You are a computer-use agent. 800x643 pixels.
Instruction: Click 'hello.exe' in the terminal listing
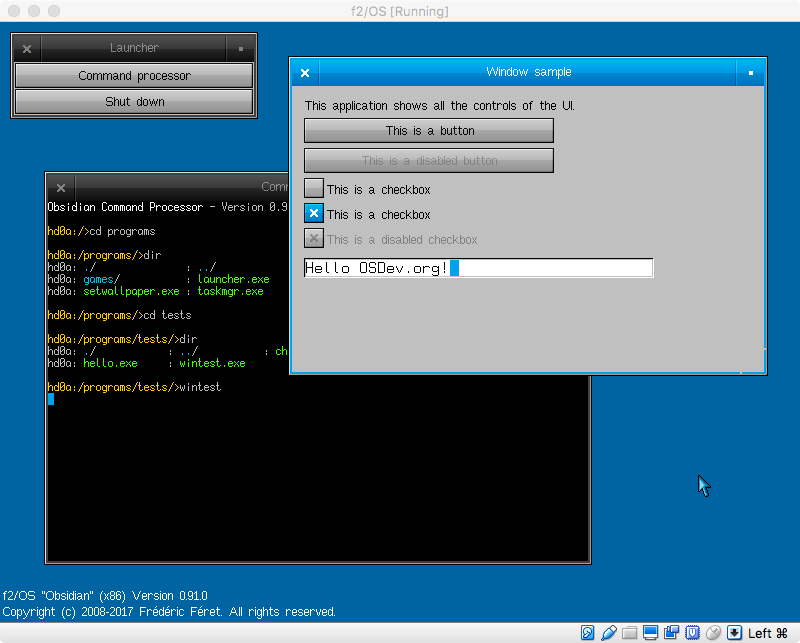pyautogui.click(x=110, y=363)
